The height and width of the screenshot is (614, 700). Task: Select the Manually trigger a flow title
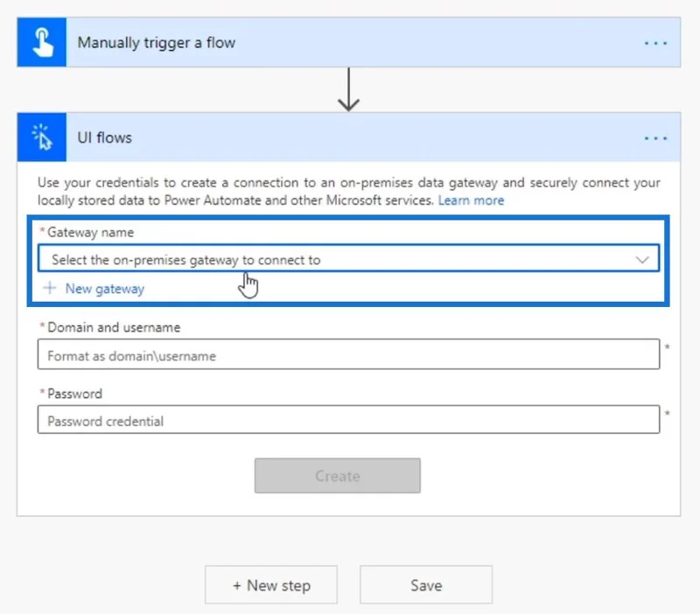157,43
